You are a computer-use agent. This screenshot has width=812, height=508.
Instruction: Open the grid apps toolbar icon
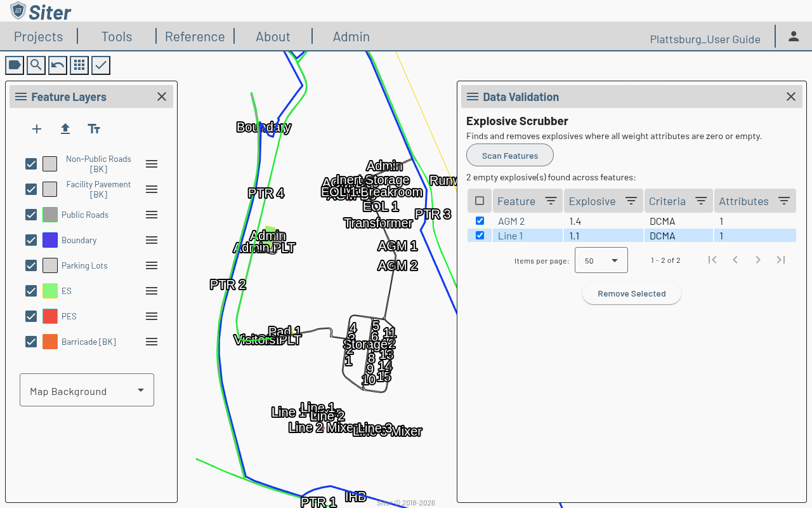(79, 65)
